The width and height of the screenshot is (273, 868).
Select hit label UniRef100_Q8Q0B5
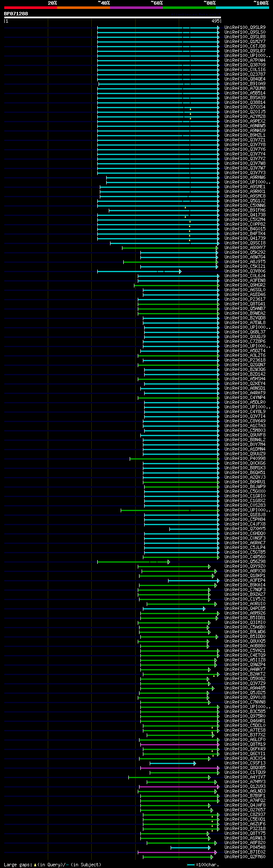pyautogui.click(x=245, y=768)
